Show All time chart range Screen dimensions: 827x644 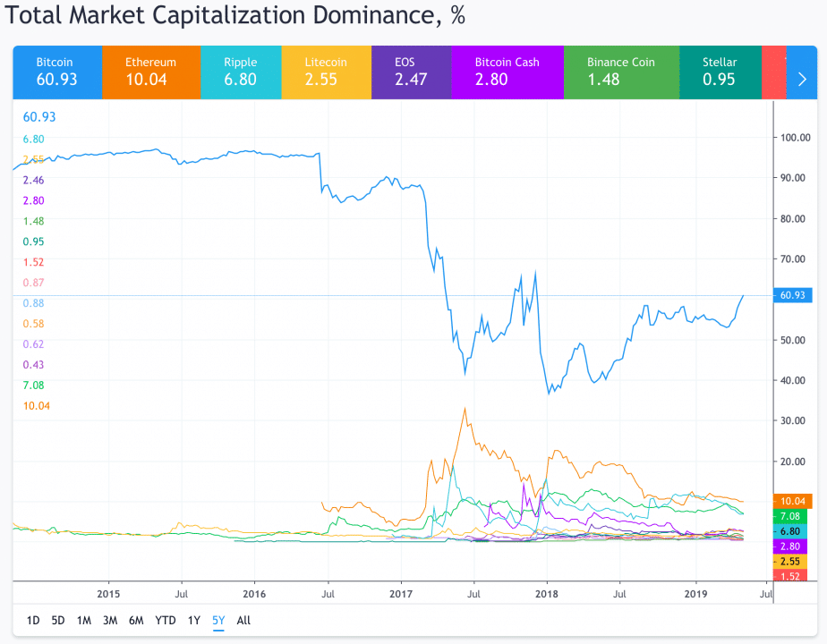[x=243, y=620]
